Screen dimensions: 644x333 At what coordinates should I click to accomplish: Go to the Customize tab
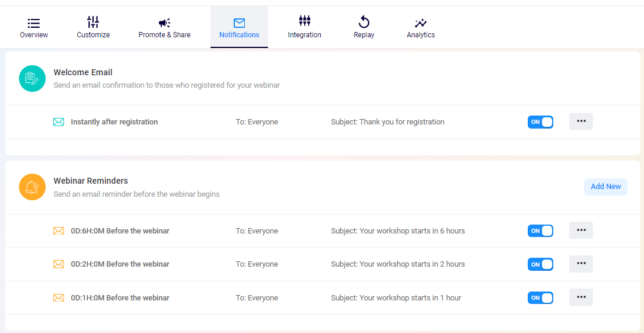coord(93,28)
